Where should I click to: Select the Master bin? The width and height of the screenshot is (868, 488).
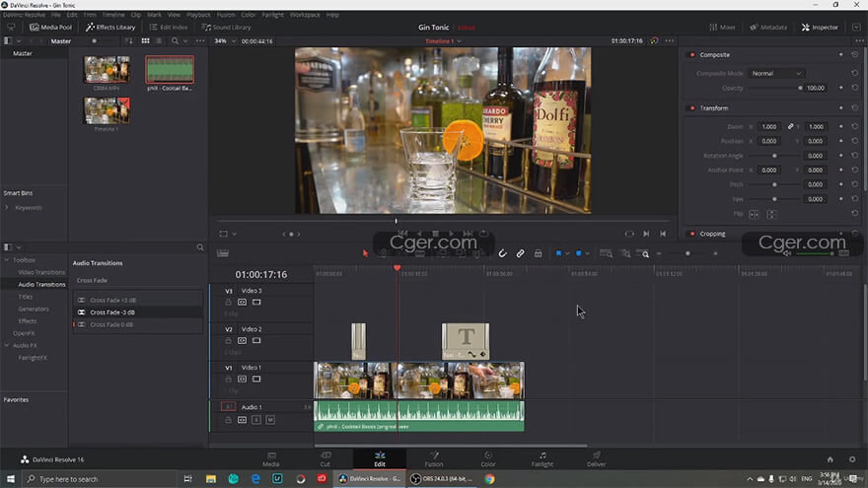click(23, 53)
